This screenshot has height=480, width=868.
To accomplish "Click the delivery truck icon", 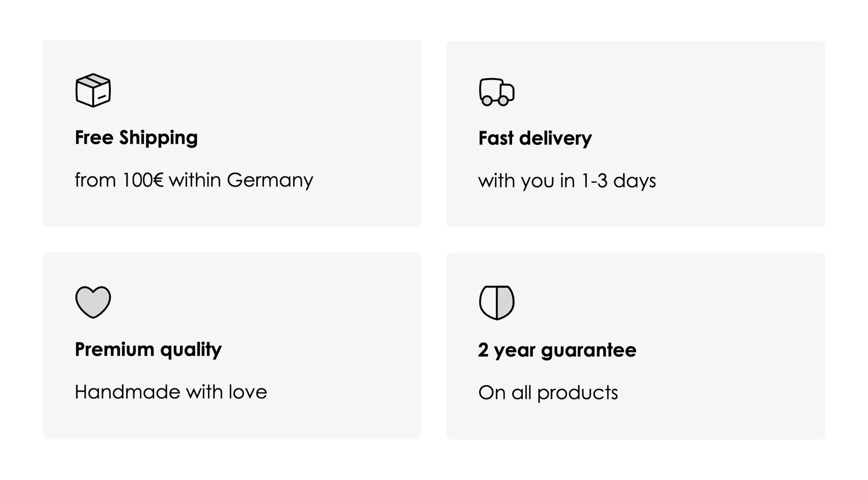I will [x=496, y=92].
